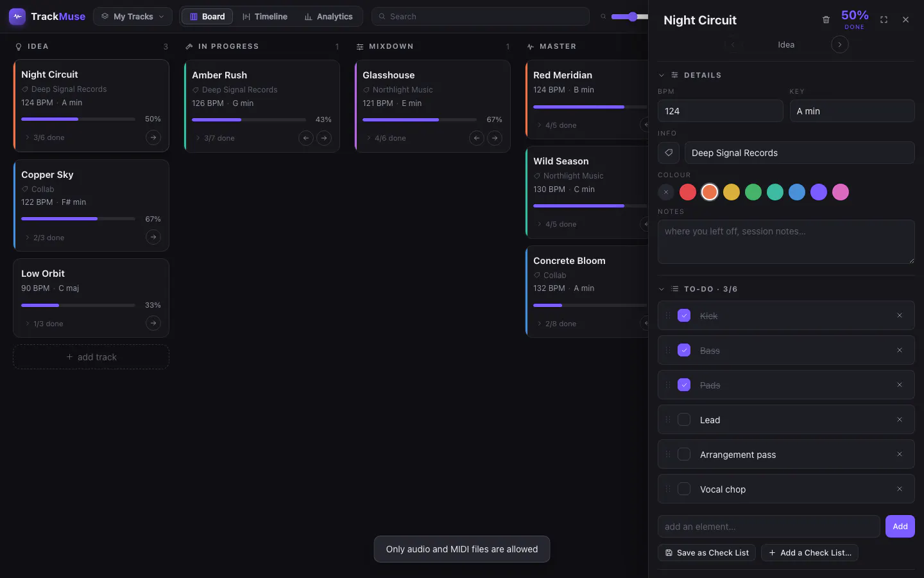This screenshot has height=578, width=924.
Task: Remove the Lead to-do item
Action: tap(900, 419)
